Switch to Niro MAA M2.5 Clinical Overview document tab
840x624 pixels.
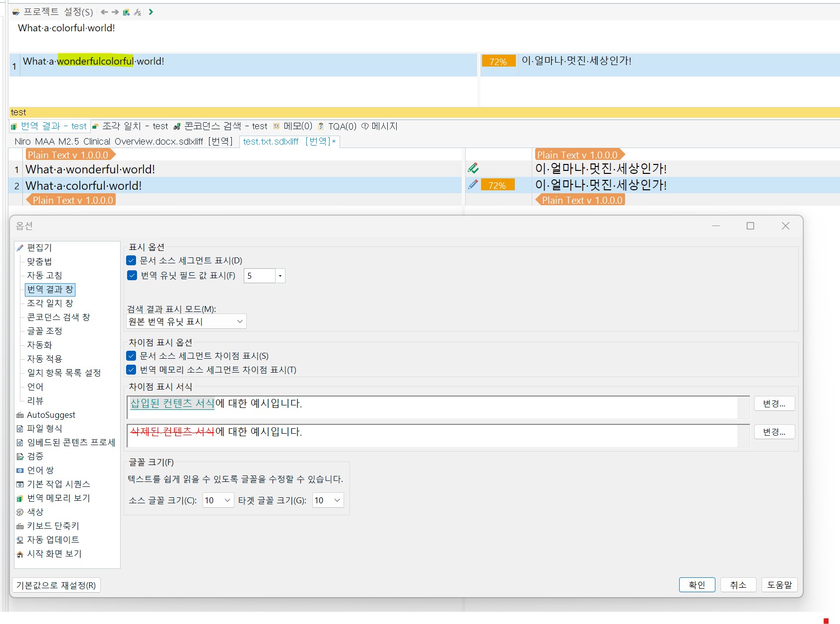tap(123, 142)
